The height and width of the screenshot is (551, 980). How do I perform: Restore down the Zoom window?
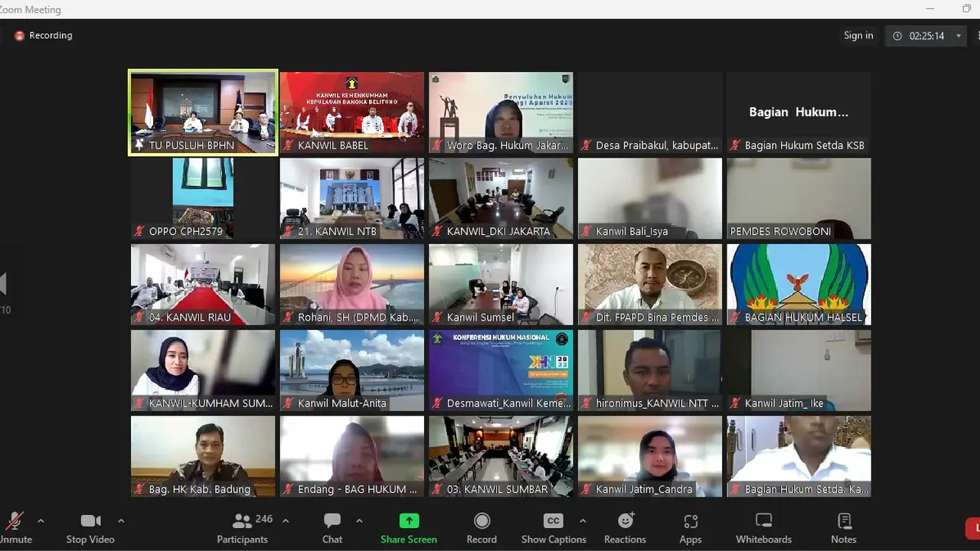pos(967,8)
